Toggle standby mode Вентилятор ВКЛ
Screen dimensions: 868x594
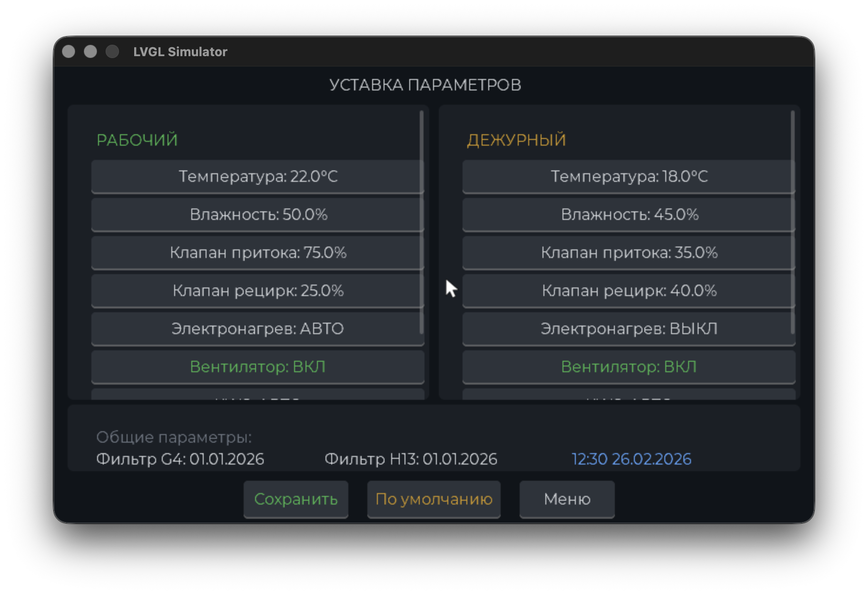tap(629, 367)
